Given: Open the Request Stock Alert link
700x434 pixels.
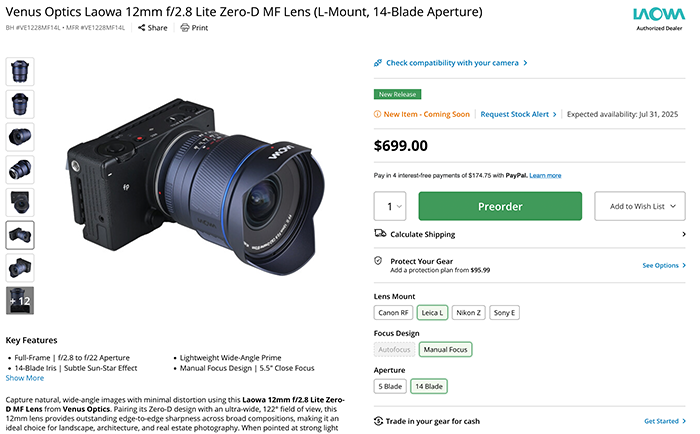Looking at the screenshot, I should coord(516,115).
